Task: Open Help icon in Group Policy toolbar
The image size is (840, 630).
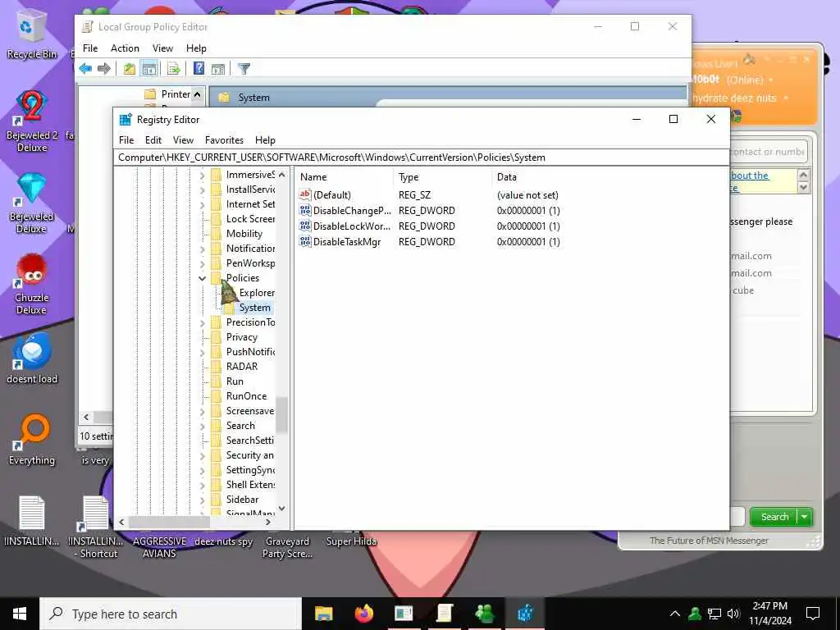Action: [x=199, y=69]
